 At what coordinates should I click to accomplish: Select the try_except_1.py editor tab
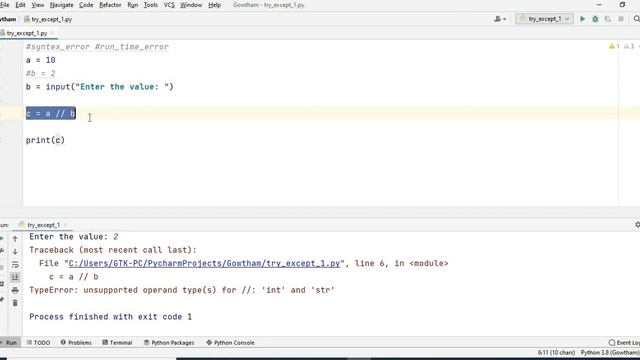point(27,33)
